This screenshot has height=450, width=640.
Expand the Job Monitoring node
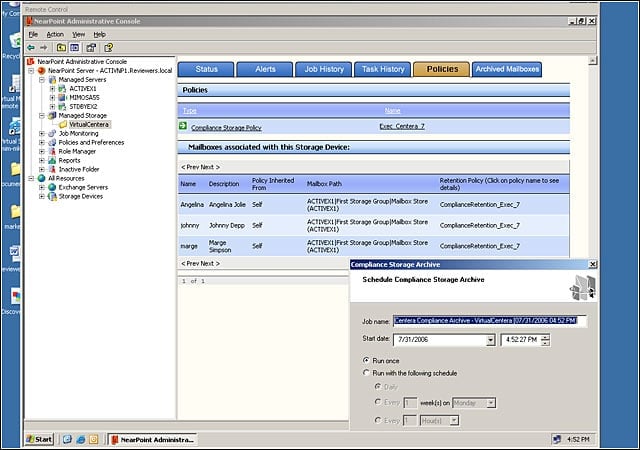42,134
